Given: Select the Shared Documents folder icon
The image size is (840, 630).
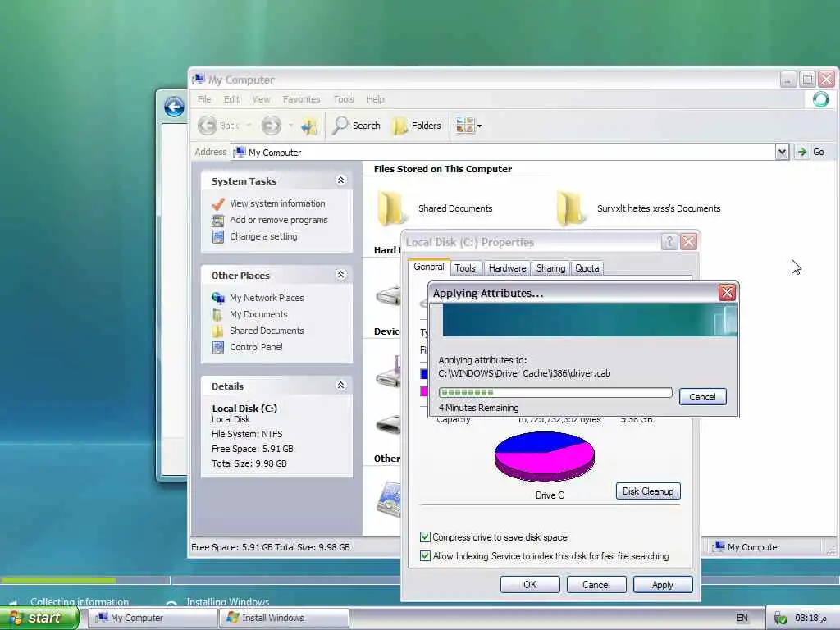Looking at the screenshot, I should pyautogui.click(x=391, y=208).
